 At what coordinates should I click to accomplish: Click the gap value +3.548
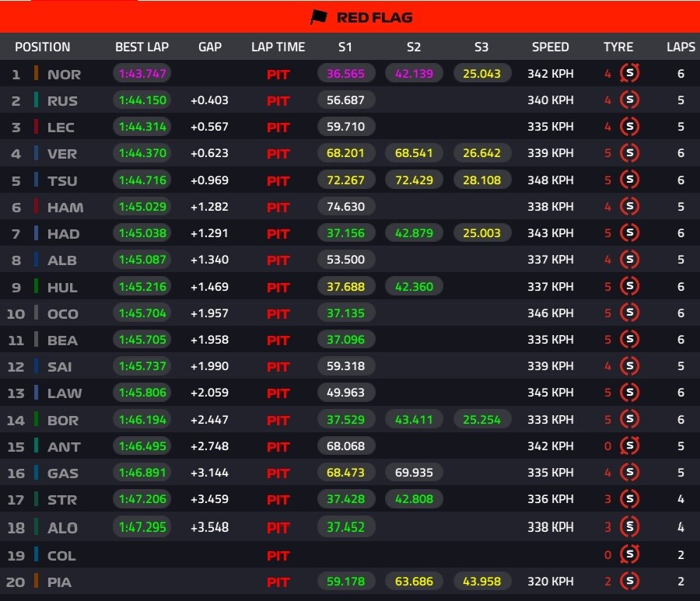[x=209, y=527]
